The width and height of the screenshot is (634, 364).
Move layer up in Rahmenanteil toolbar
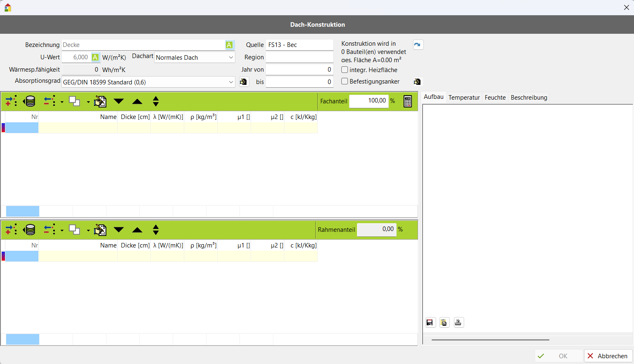pos(137,230)
